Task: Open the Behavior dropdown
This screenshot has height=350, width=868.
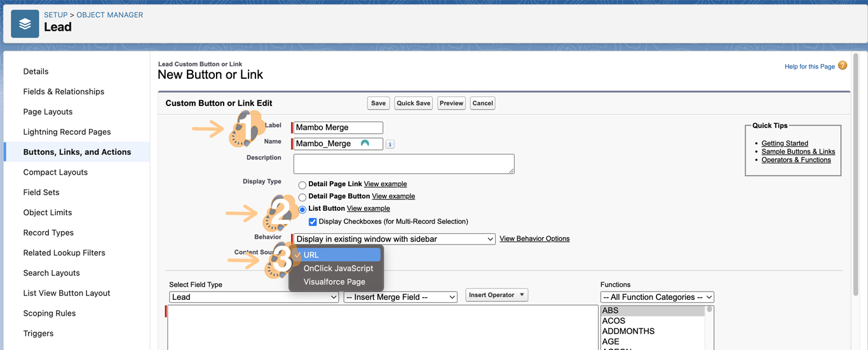Action: point(394,239)
